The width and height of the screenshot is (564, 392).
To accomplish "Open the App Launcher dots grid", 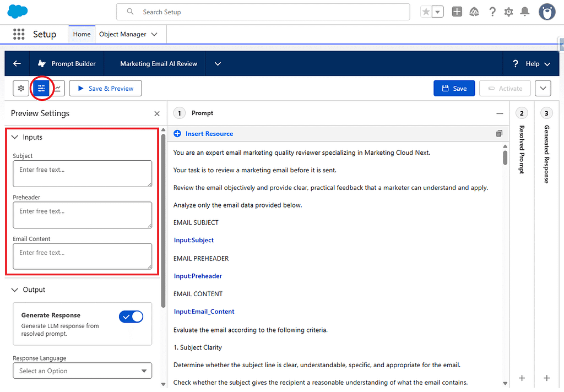I will click(19, 34).
